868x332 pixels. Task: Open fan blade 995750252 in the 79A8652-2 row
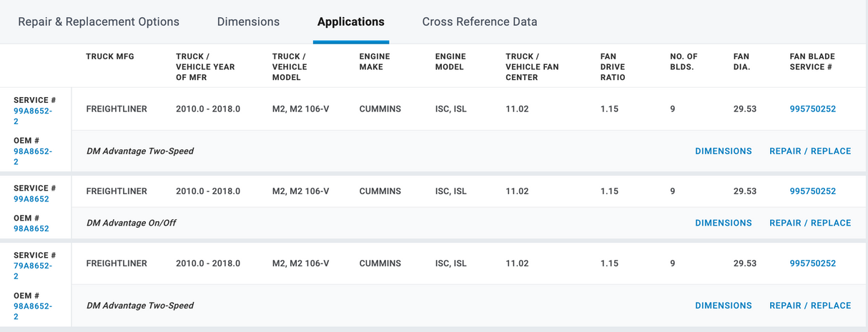tap(812, 263)
